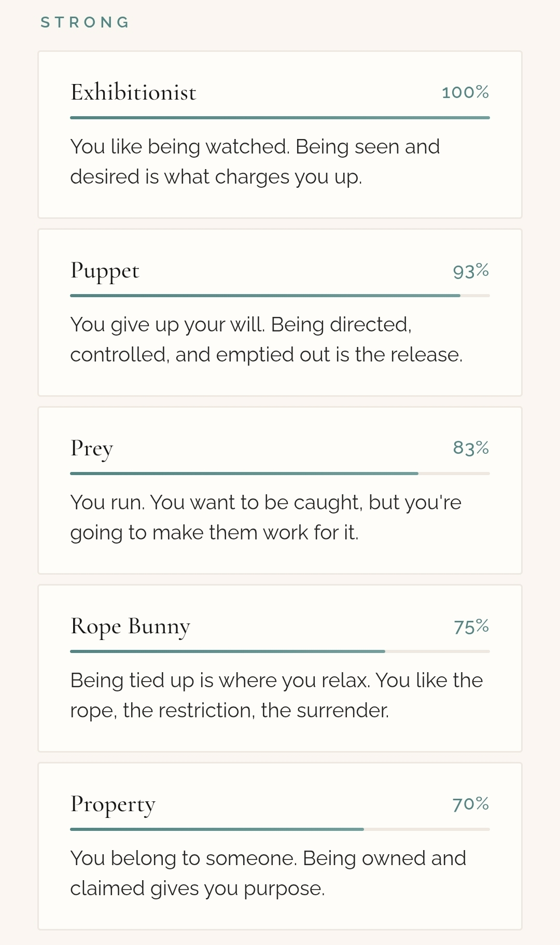The height and width of the screenshot is (945, 560).
Task: Select the 'You give up your will' description
Action: pyautogui.click(x=266, y=340)
